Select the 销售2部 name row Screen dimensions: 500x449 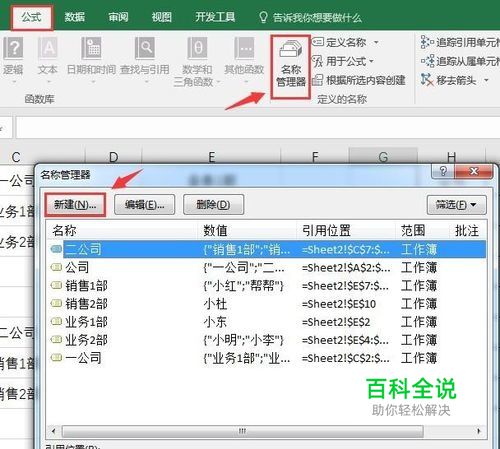click(267, 304)
